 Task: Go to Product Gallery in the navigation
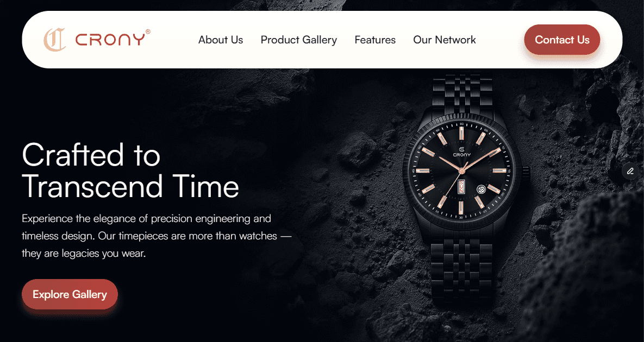tap(298, 40)
